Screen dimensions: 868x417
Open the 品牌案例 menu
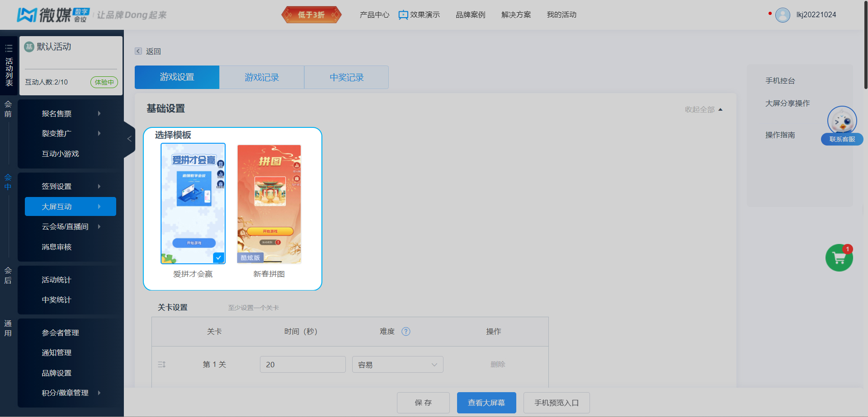tap(470, 15)
